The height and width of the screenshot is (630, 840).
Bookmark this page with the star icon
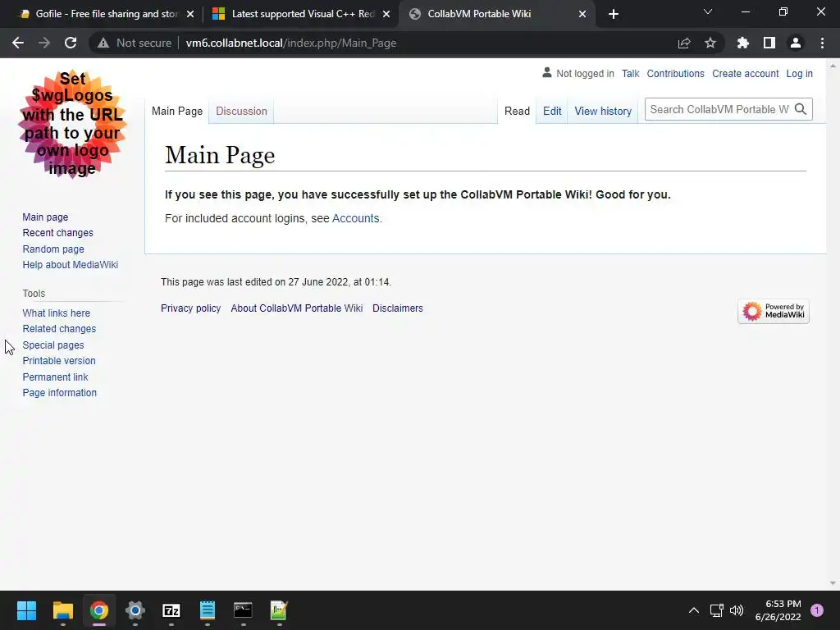[710, 43]
